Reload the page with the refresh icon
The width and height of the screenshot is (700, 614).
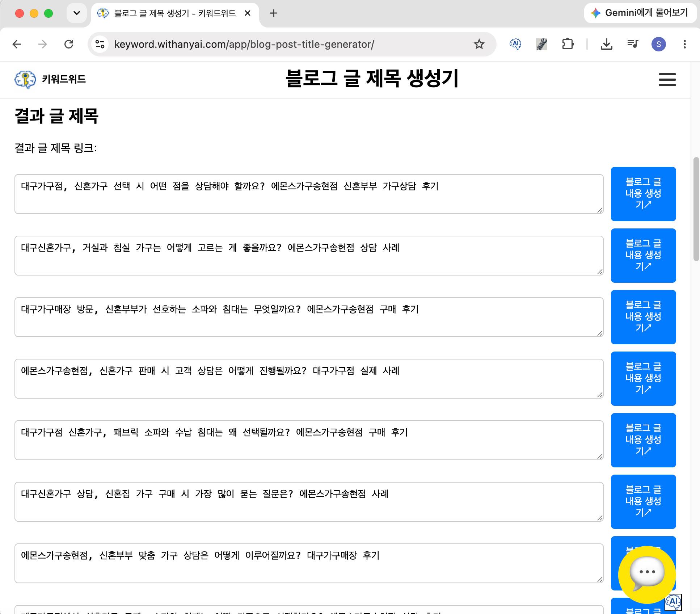click(x=69, y=44)
